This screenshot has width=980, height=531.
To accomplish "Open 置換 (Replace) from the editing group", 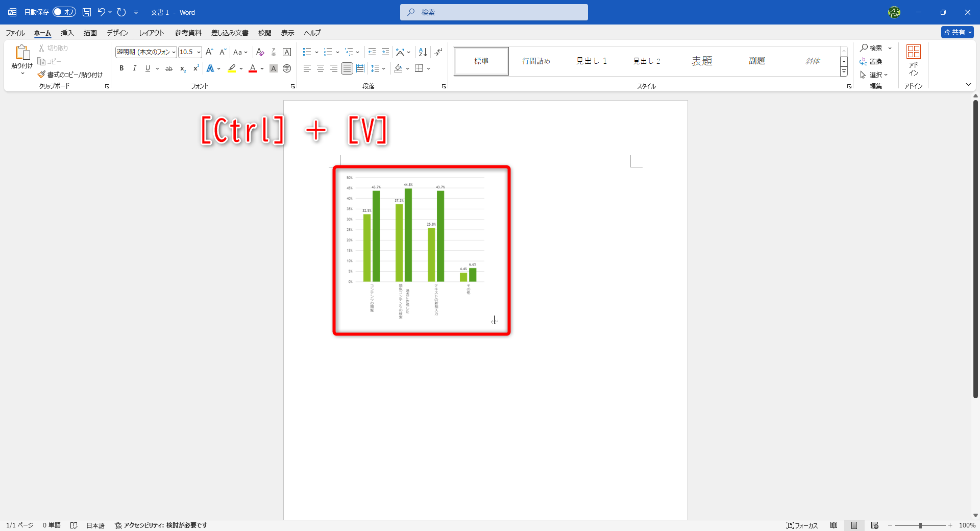I will point(874,62).
